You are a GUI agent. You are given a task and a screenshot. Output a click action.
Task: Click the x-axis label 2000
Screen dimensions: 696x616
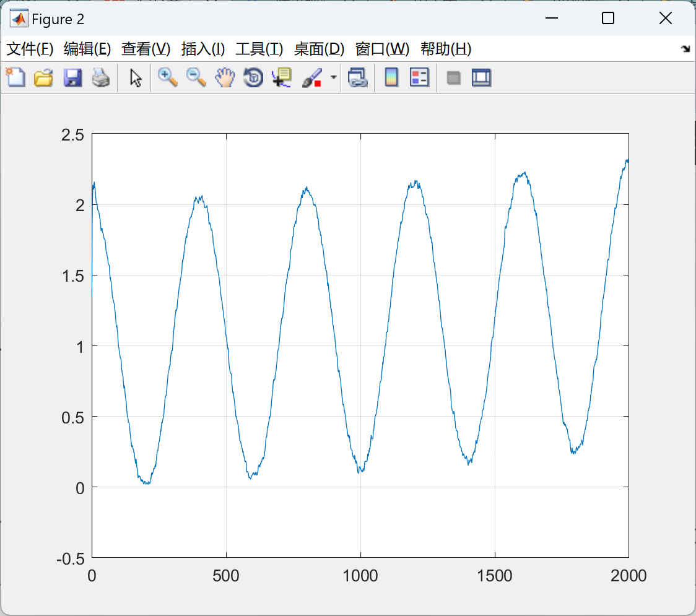(629, 576)
